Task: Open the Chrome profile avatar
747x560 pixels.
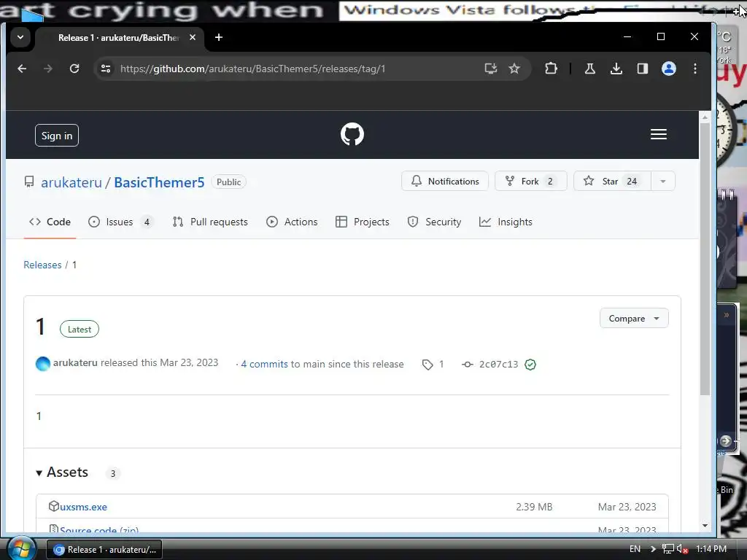Action: pos(669,69)
